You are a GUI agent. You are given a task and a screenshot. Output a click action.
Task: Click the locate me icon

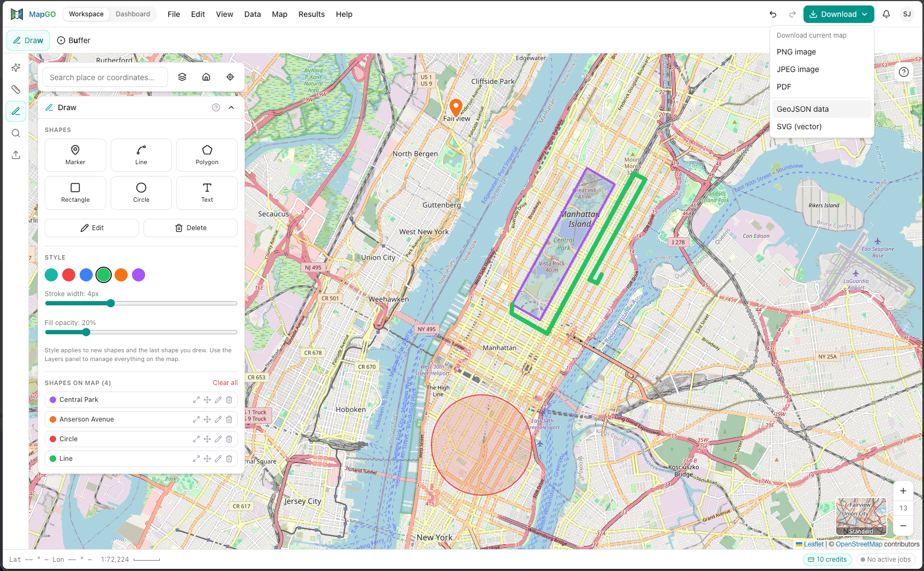pyautogui.click(x=230, y=77)
